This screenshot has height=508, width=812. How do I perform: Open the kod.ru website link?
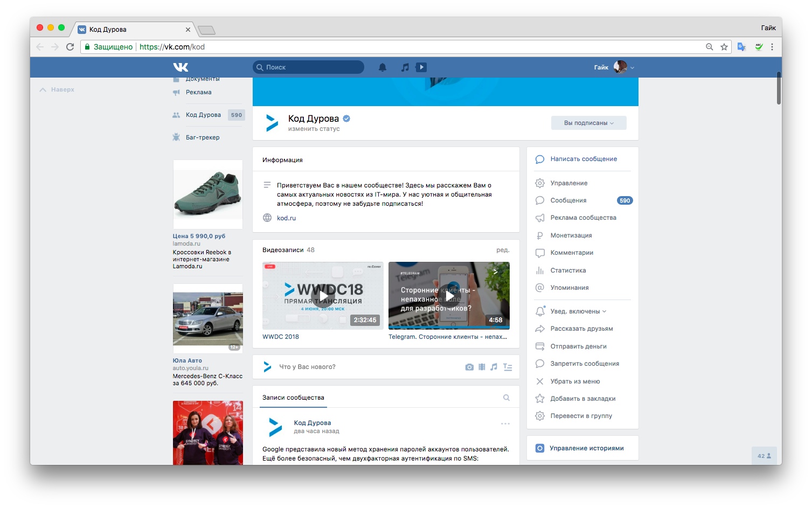point(287,218)
